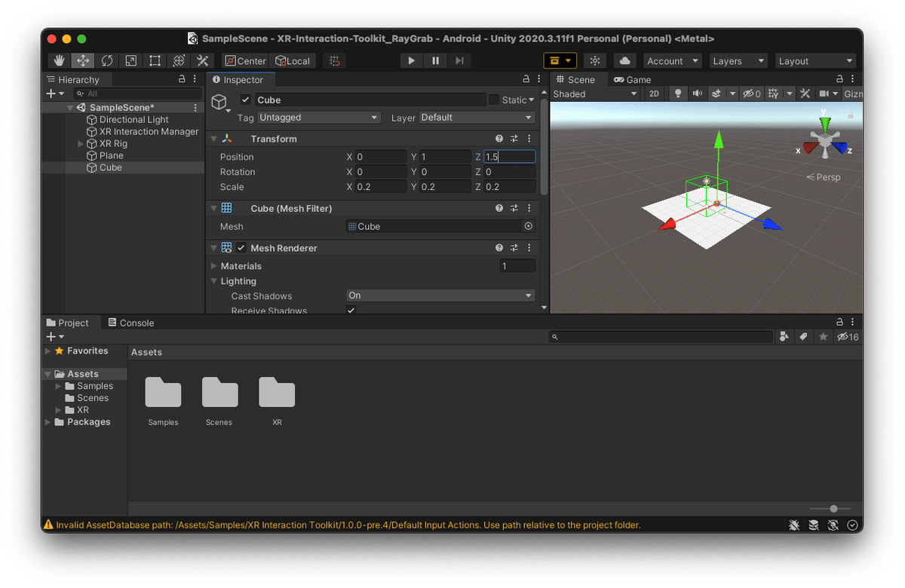905x588 pixels.
Task: Toggle Hierarchy panel lock icon
Action: pyautogui.click(x=181, y=78)
